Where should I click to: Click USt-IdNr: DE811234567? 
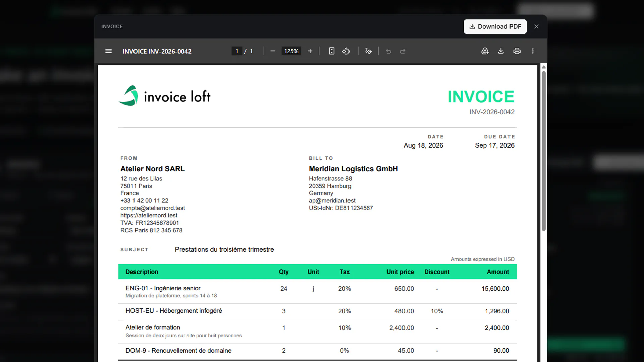tap(341, 208)
